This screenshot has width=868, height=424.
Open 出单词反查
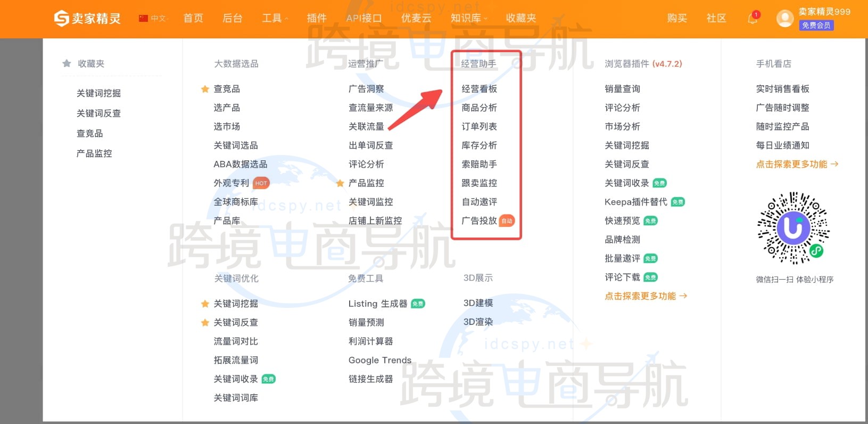click(x=371, y=145)
